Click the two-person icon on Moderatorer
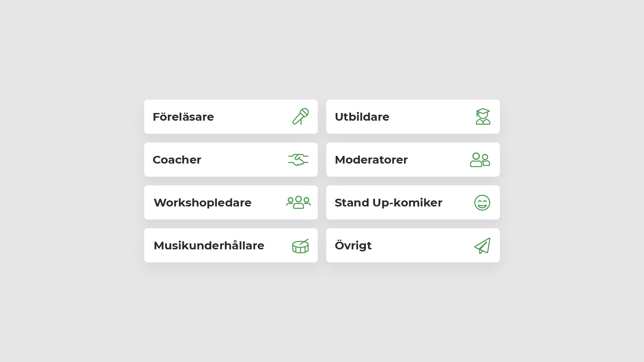 [x=480, y=160]
